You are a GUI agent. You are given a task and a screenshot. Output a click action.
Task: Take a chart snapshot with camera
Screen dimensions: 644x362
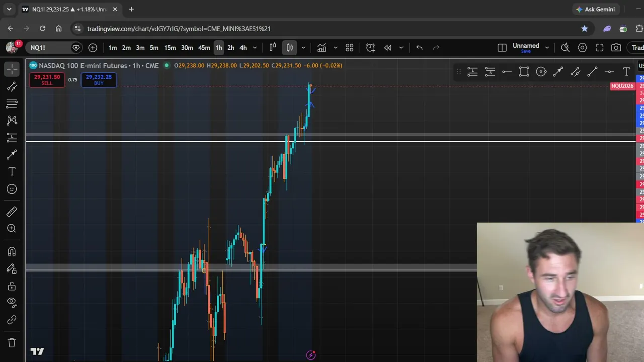[x=616, y=48]
